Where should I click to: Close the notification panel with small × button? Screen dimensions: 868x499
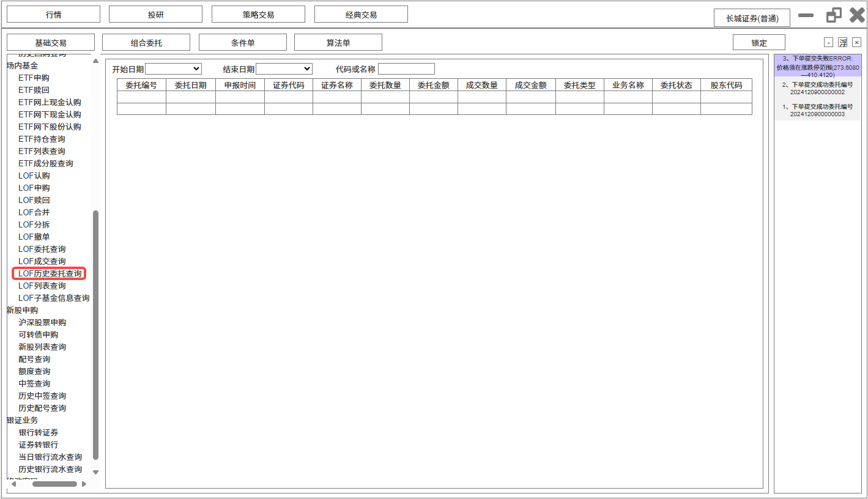click(856, 42)
